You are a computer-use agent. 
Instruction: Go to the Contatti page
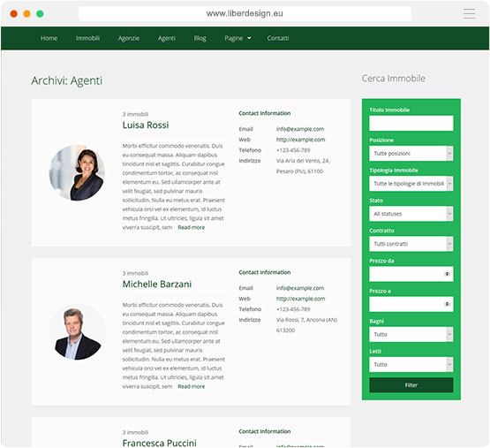278,38
